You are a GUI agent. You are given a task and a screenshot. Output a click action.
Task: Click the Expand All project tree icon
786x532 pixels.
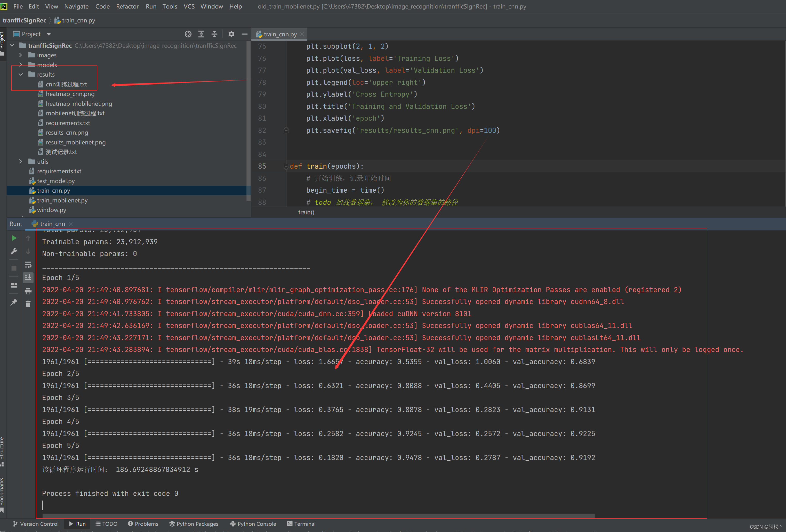[201, 34]
